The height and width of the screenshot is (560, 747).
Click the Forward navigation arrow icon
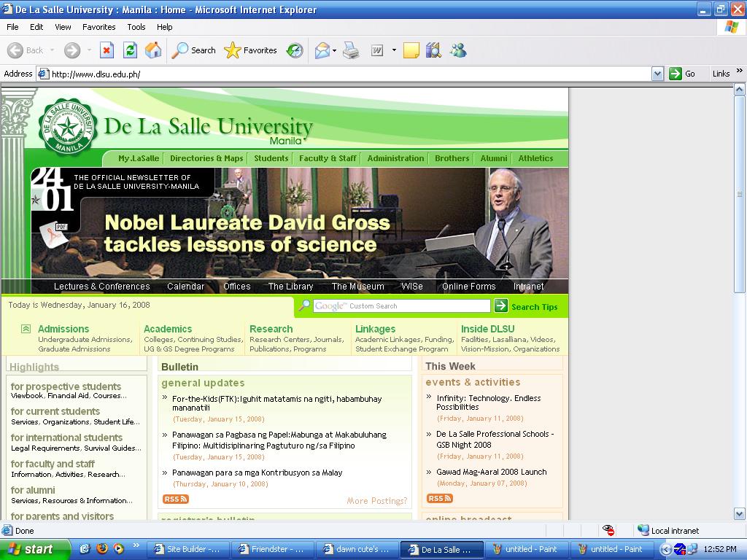point(72,50)
